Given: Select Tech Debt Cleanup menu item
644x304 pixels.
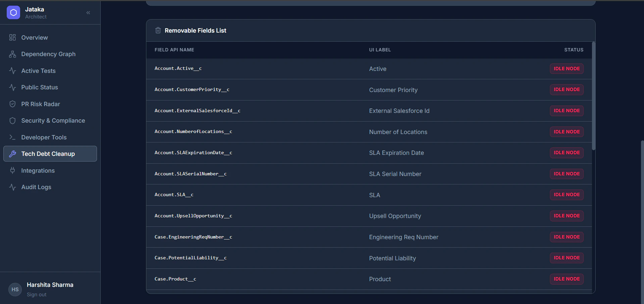Looking at the screenshot, I should 50,154.
